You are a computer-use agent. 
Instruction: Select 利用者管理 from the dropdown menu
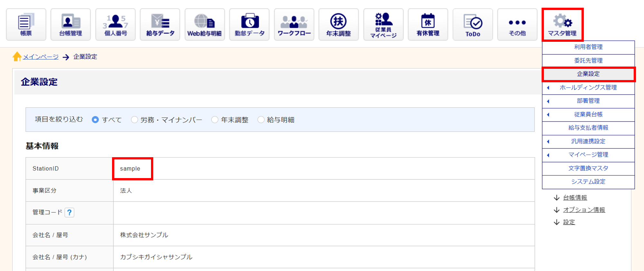click(588, 47)
